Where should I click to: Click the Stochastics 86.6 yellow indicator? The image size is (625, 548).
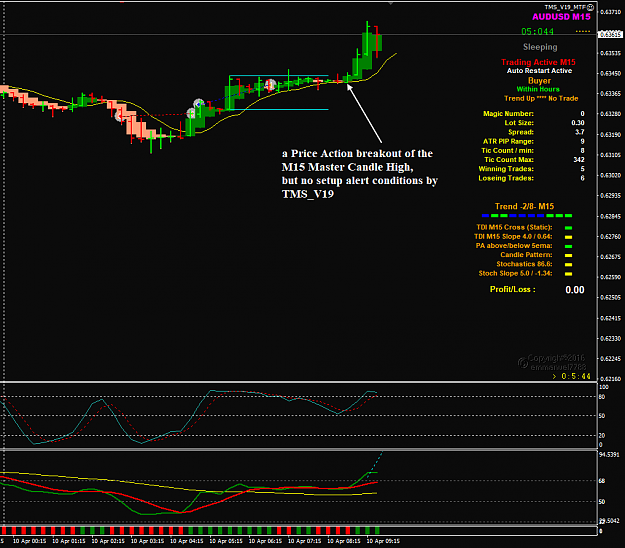point(568,265)
